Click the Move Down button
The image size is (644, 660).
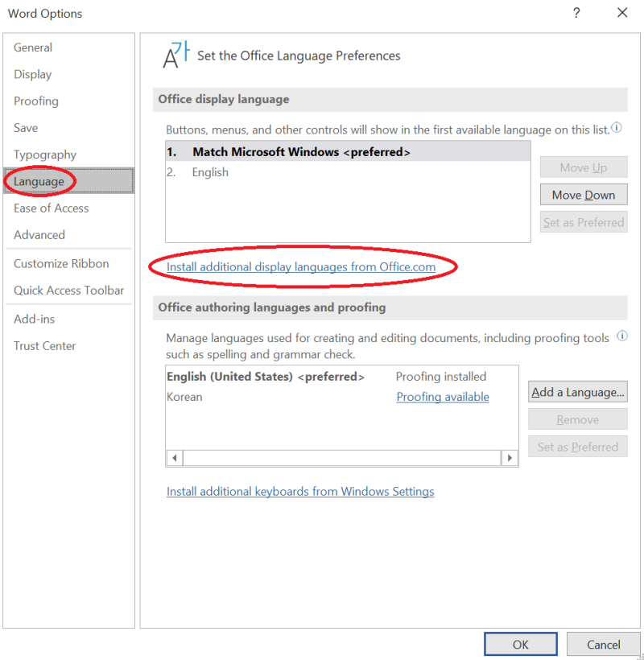[x=583, y=194]
